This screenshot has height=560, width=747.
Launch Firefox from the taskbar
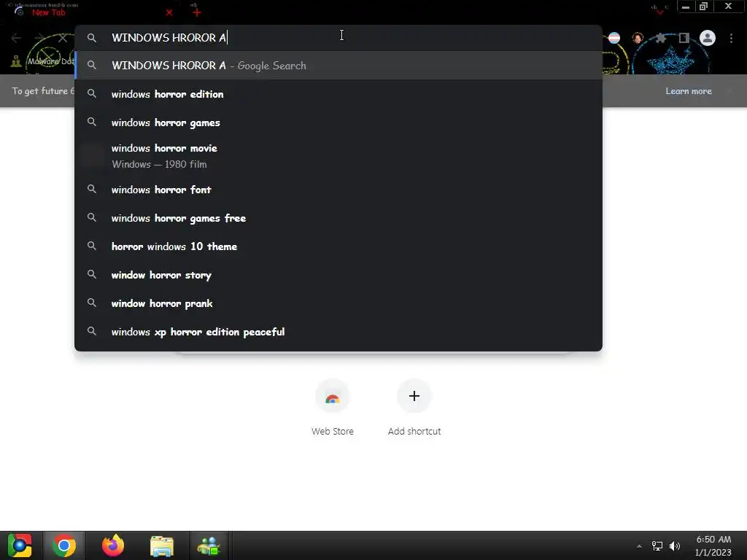pos(113,545)
